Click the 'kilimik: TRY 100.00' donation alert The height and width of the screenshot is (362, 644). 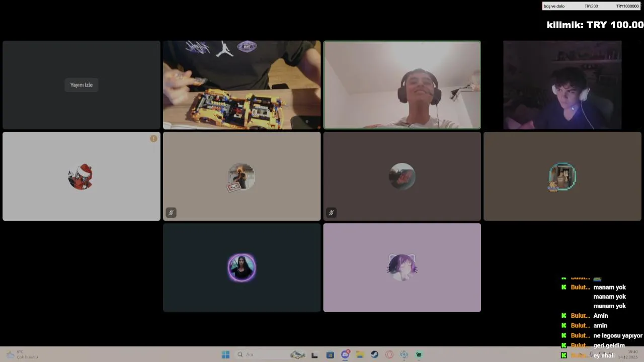click(595, 25)
